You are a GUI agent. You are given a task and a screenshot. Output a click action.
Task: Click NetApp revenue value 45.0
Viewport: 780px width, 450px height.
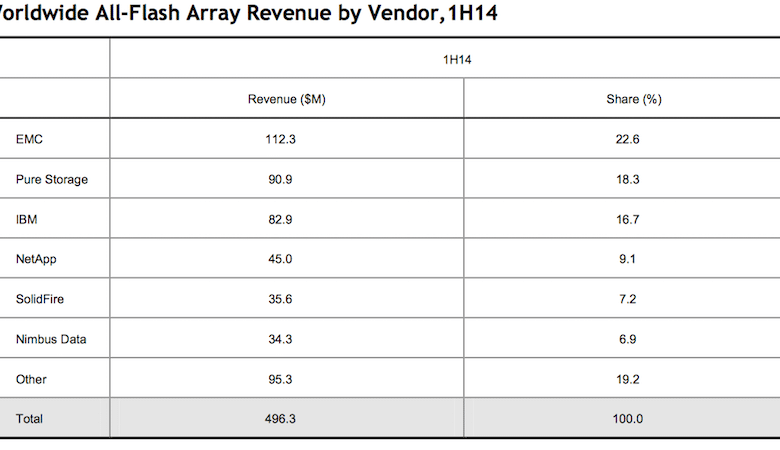click(280, 259)
